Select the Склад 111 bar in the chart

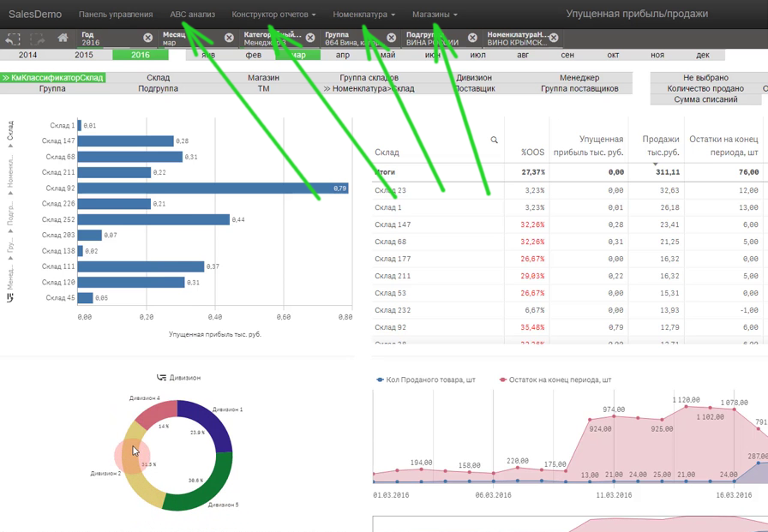coord(141,266)
